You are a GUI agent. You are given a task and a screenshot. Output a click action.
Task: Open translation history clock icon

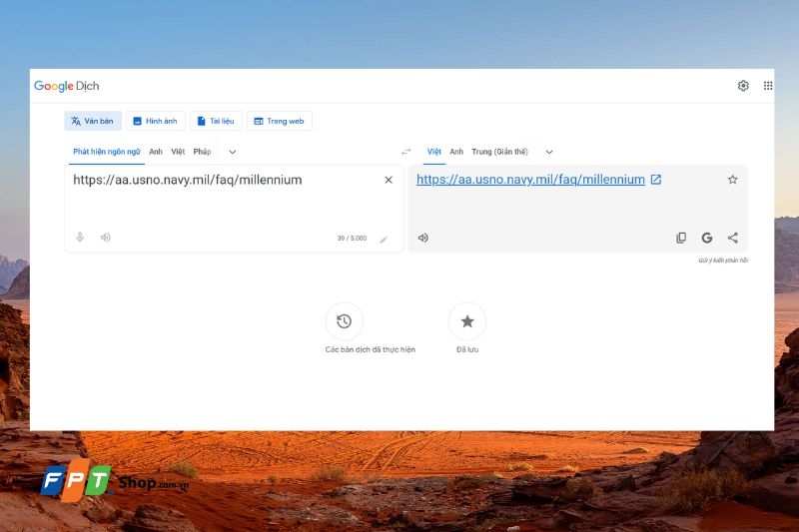(344, 321)
